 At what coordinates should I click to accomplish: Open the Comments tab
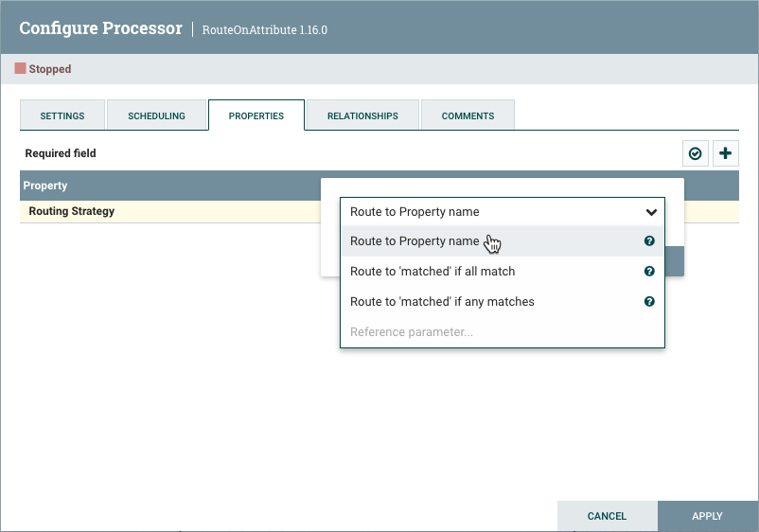[x=468, y=115]
